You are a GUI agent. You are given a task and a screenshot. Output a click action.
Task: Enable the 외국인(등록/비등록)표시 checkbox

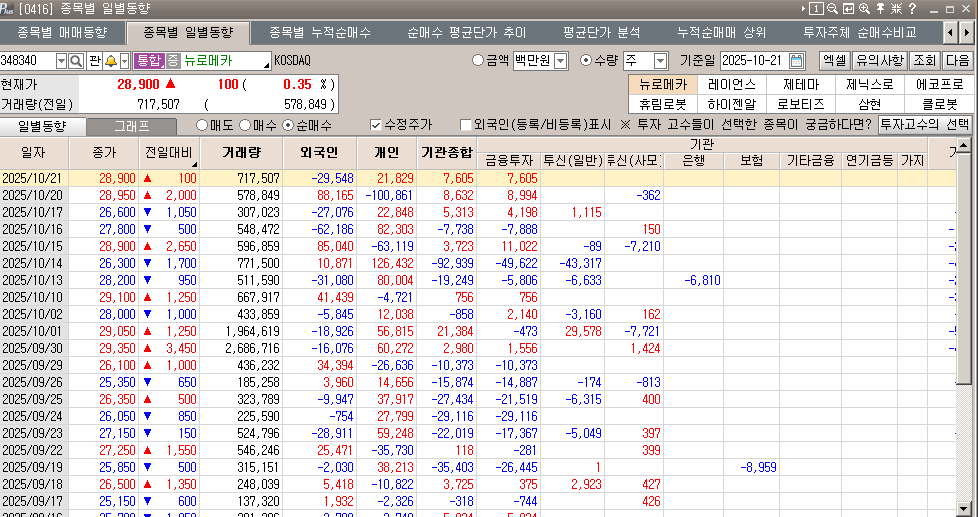point(466,125)
